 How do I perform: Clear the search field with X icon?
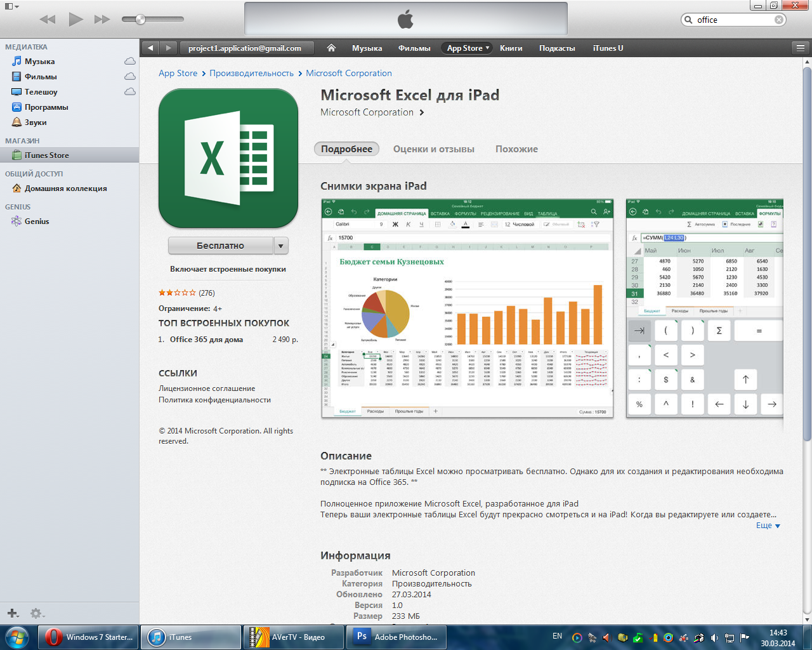click(x=779, y=20)
